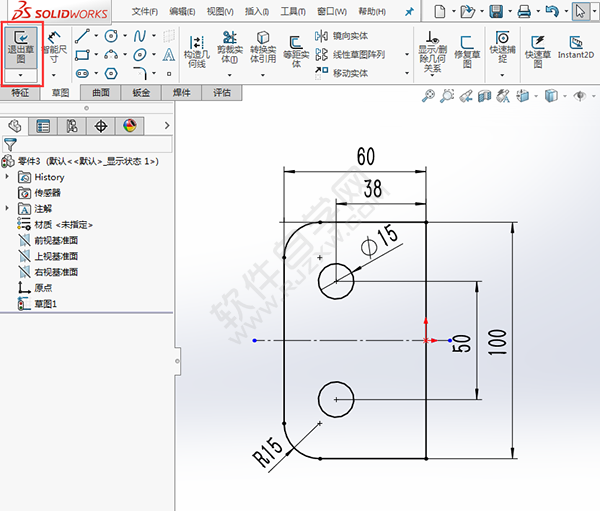
Task: Select the sketch Text (A) tool
Action: click(x=169, y=55)
